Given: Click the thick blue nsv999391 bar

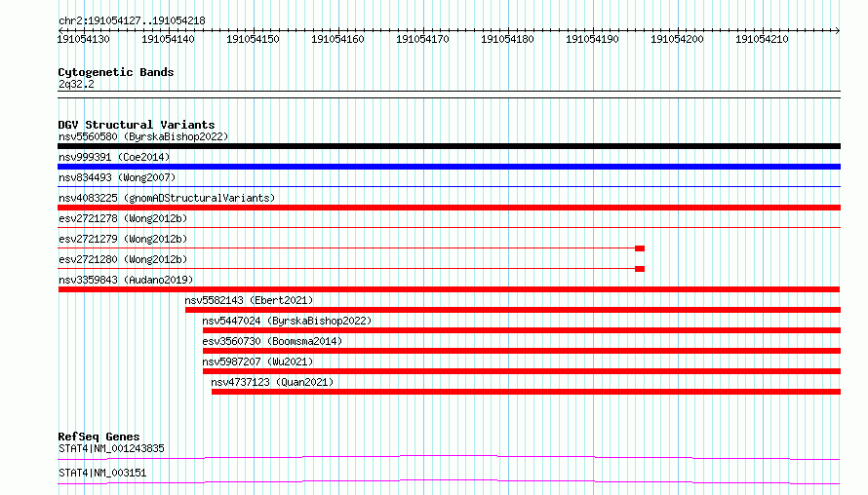Looking at the screenshot, I should pyautogui.click(x=449, y=167).
